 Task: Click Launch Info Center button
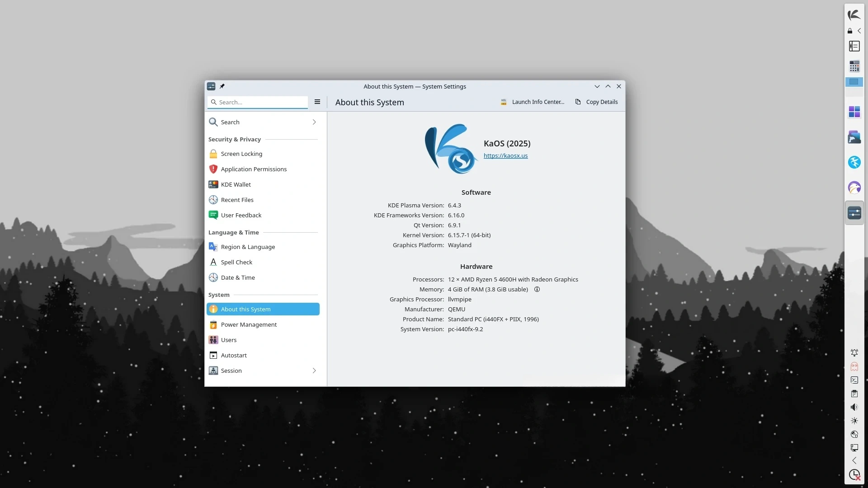533,102
